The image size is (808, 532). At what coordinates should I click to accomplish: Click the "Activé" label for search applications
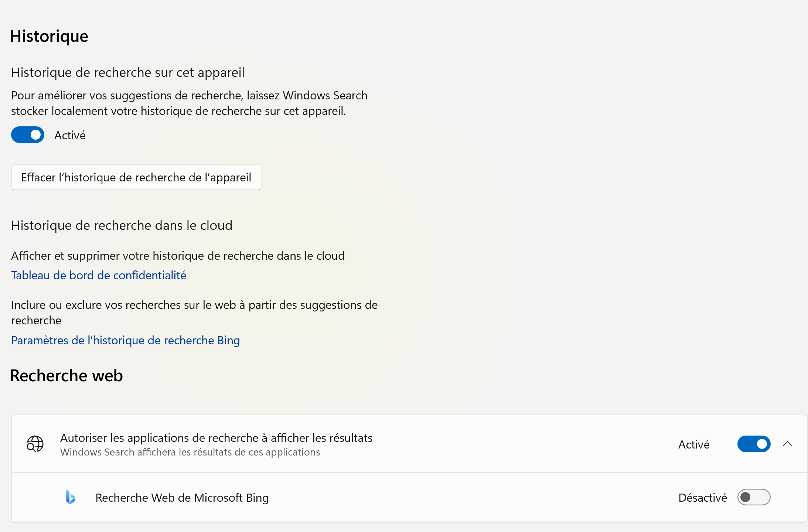[x=693, y=444]
